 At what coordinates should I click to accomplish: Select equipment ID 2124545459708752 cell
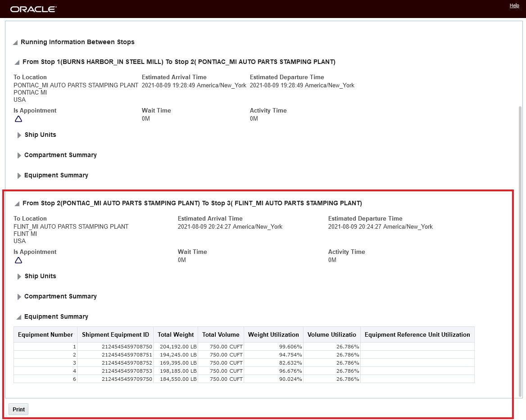click(115, 363)
